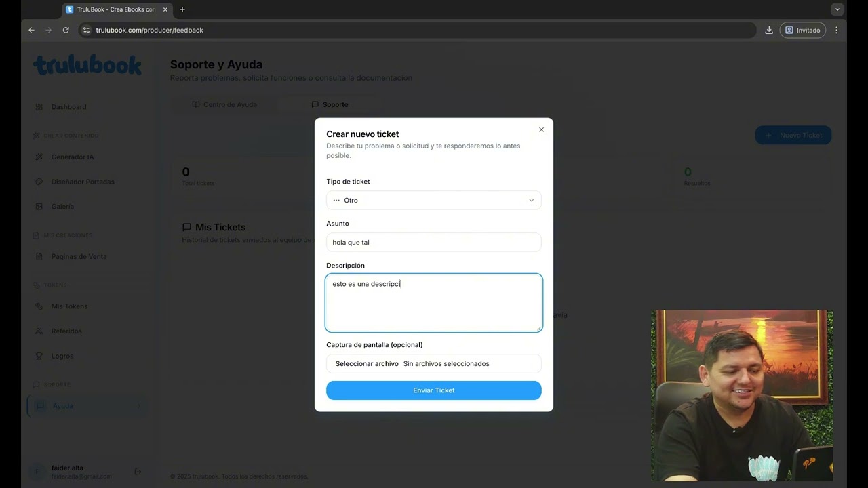The image size is (868, 488).
Task: Click the Mis Tokens icon
Action: coord(39,306)
